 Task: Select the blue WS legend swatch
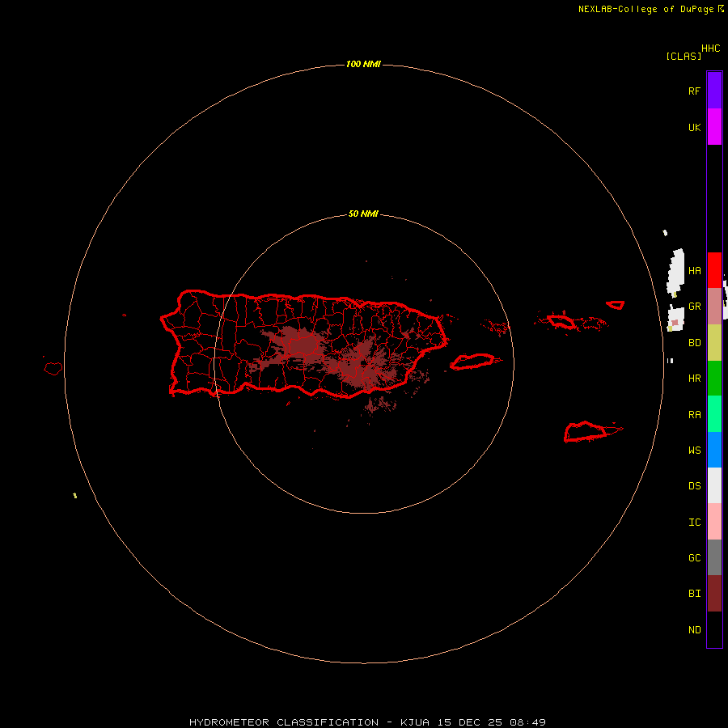click(714, 450)
